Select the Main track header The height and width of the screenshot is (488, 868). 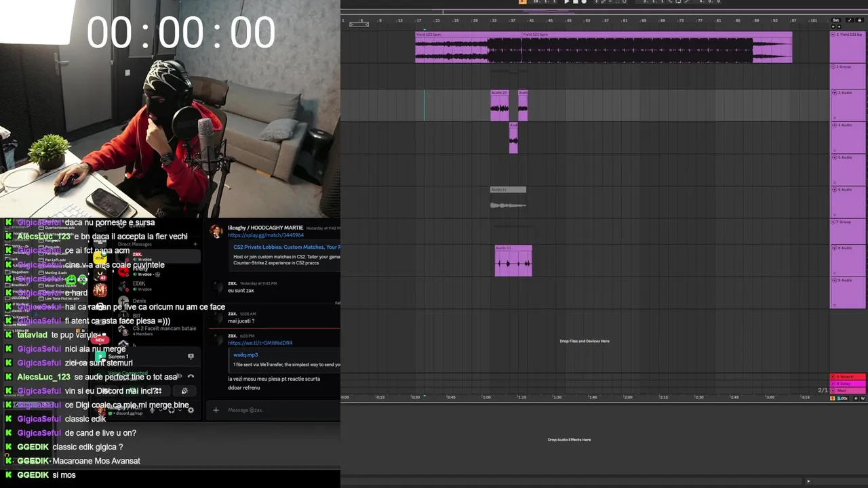click(x=848, y=390)
